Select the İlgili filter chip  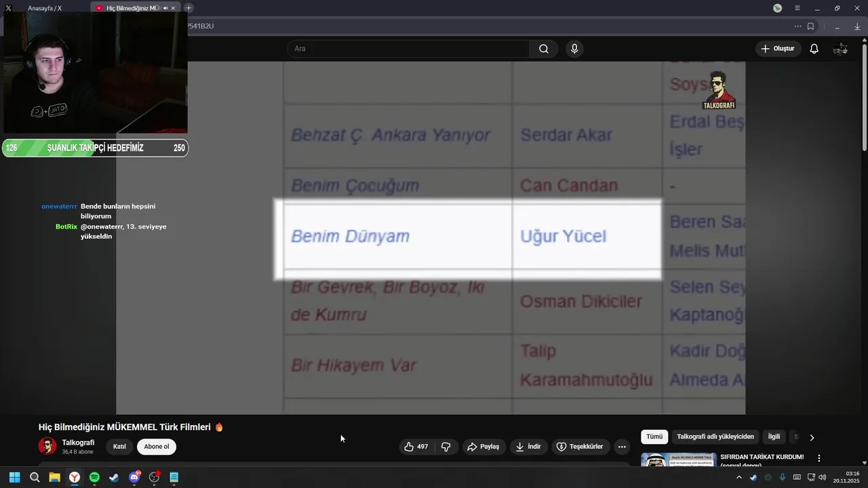[x=774, y=437]
